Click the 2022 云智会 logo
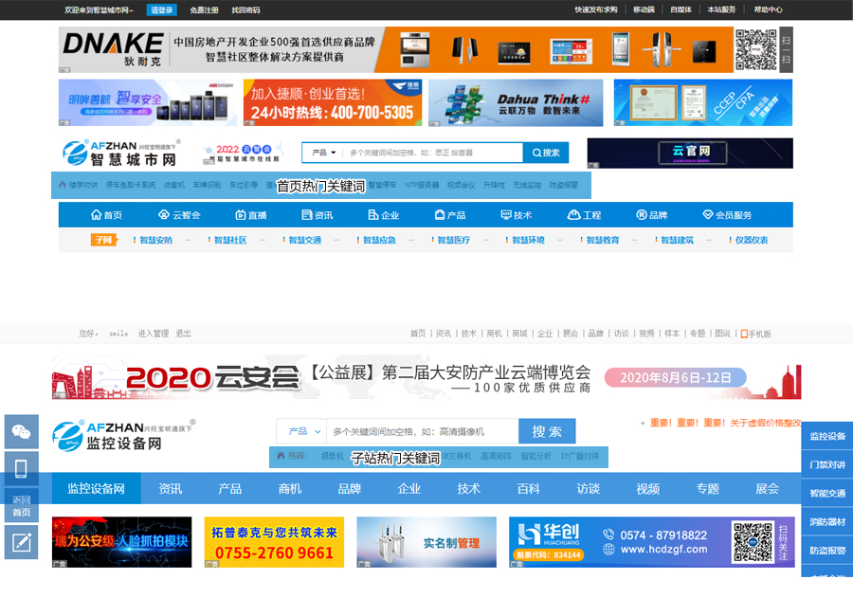853x616 pixels. [243, 153]
